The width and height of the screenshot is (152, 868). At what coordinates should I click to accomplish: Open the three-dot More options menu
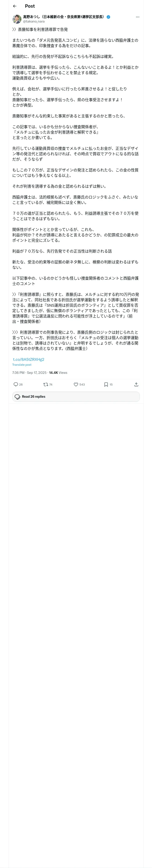(138, 17)
